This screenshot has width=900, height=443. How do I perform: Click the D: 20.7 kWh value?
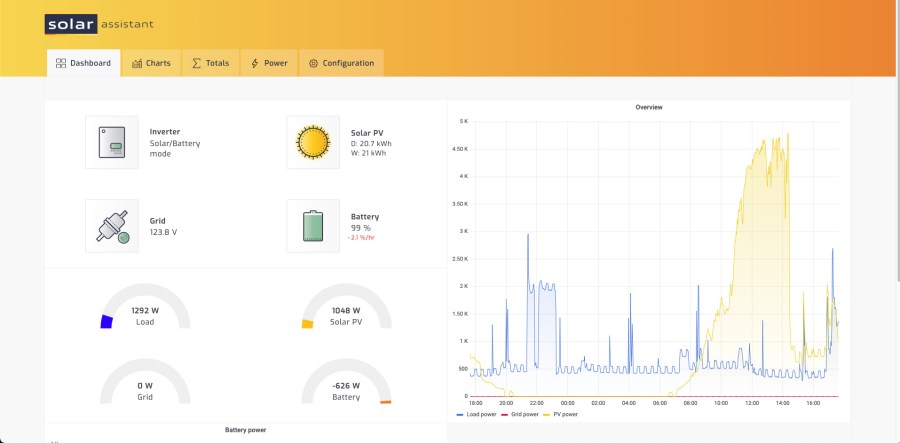pyautogui.click(x=371, y=143)
